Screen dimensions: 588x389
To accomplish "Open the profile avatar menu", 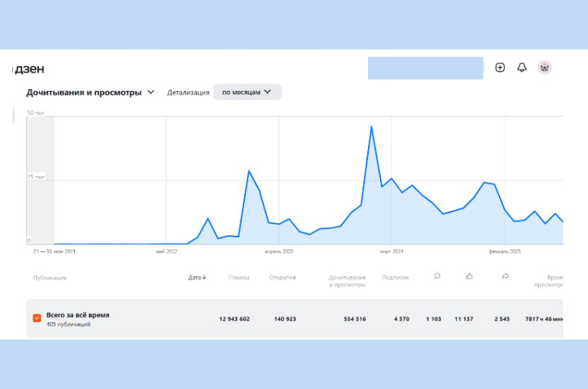I will coord(544,68).
